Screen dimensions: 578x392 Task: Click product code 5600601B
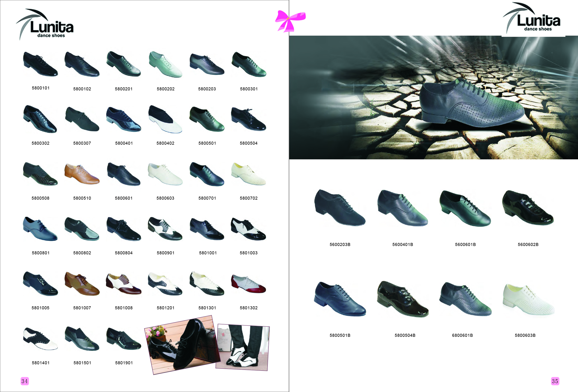[x=465, y=244]
